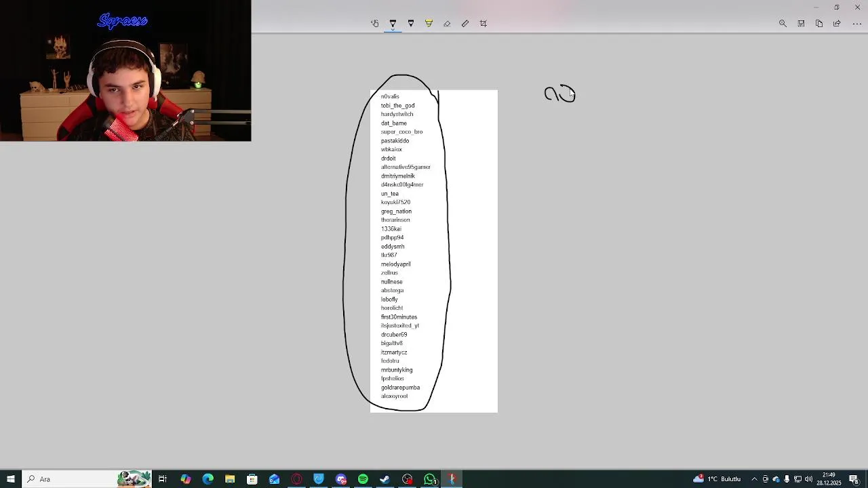The image size is (868, 488).
Task: Open the See more menu
Action: (x=856, y=24)
